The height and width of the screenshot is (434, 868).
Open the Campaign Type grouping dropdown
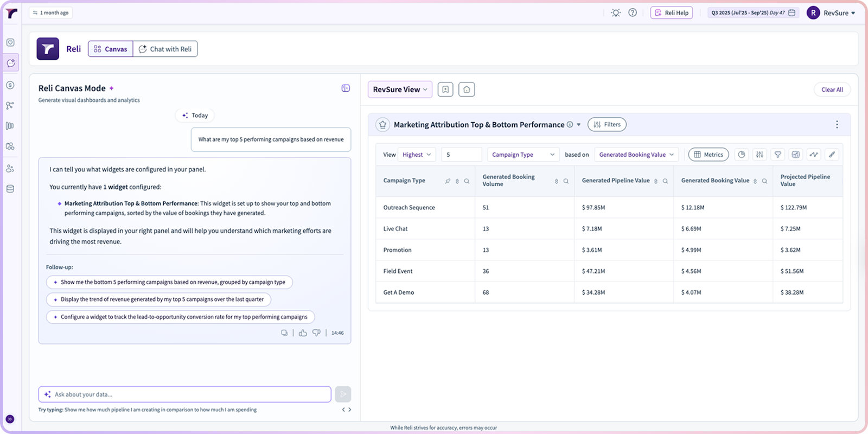524,155
